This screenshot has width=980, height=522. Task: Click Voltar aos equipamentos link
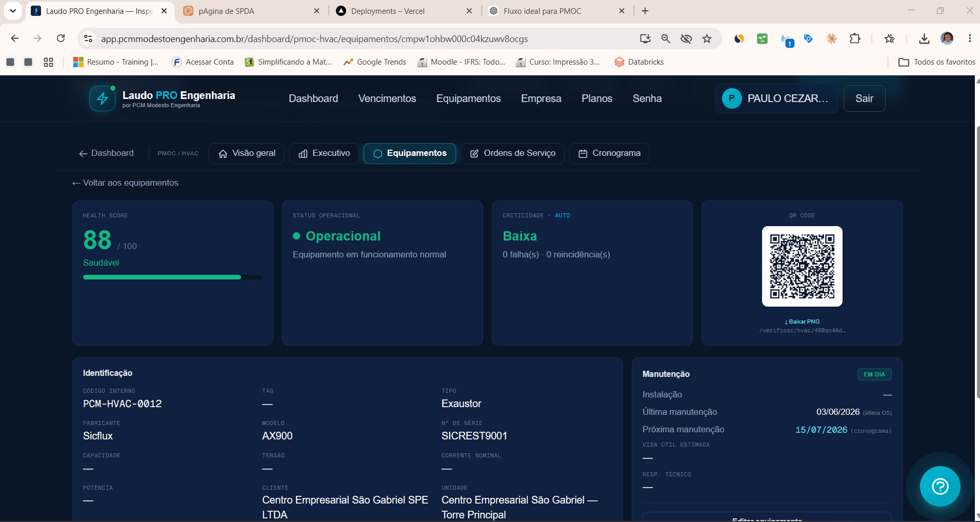point(125,183)
